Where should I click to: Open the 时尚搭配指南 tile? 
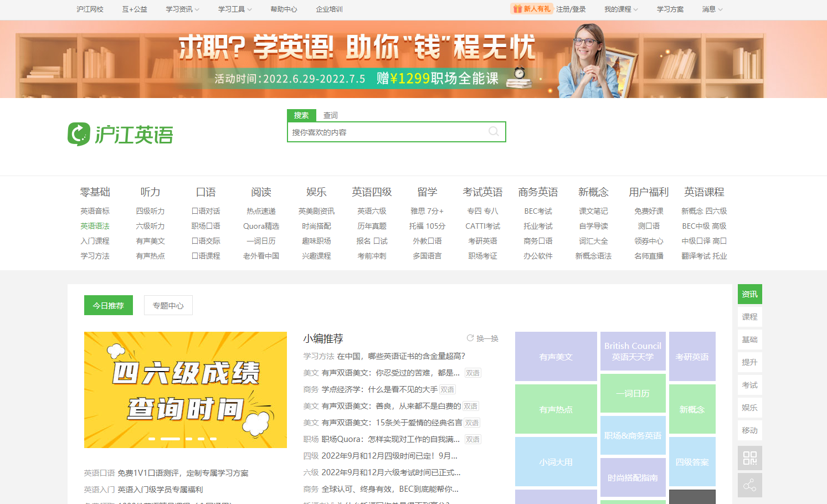coord(633,477)
